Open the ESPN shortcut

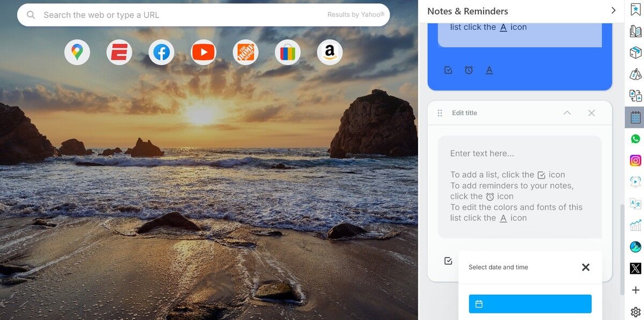pos(119,53)
